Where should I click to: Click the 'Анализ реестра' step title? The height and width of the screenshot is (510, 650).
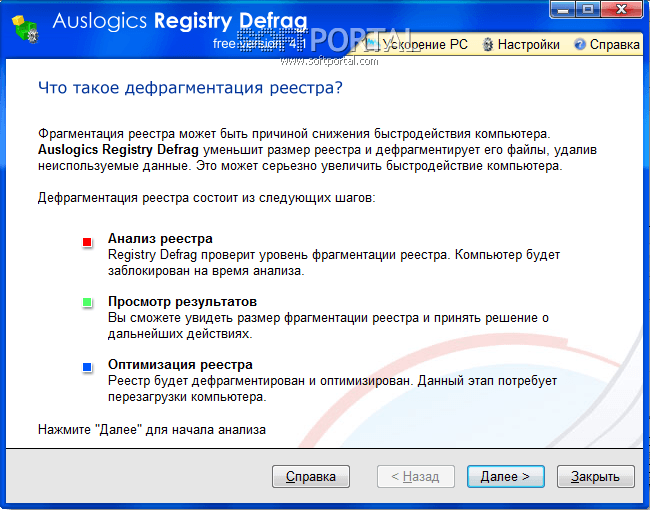pos(160,238)
